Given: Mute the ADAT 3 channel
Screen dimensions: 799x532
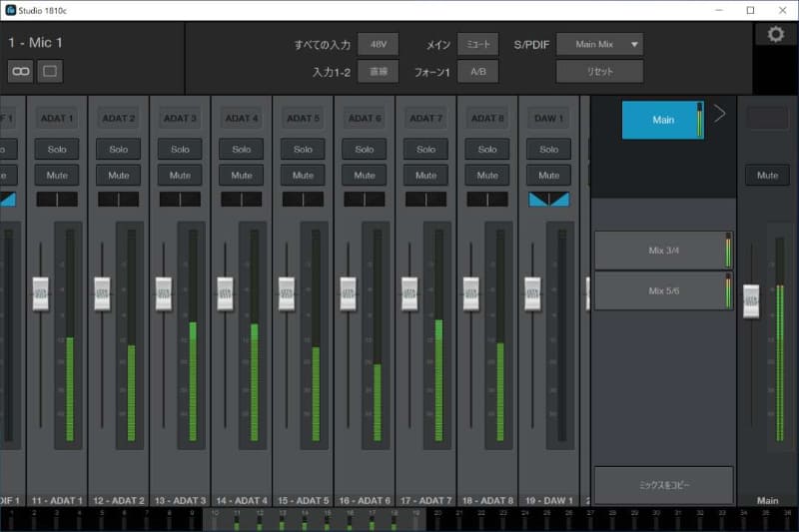Looking at the screenshot, I should tap(180, 175).
